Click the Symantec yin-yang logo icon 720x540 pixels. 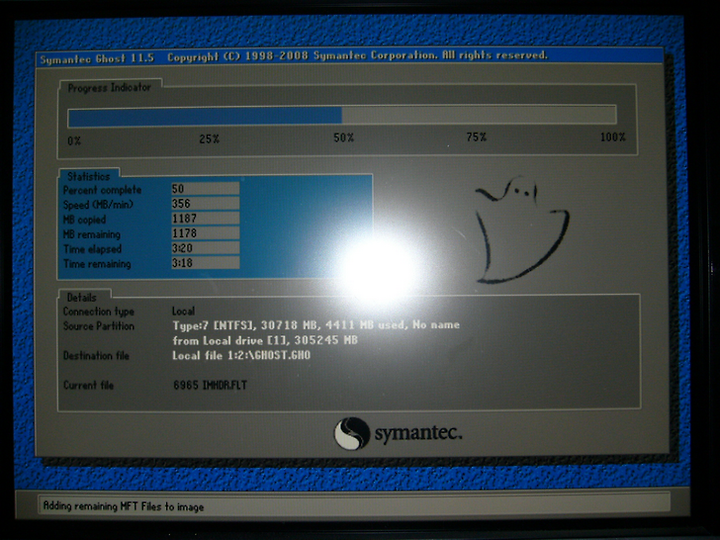coord(351,433)
